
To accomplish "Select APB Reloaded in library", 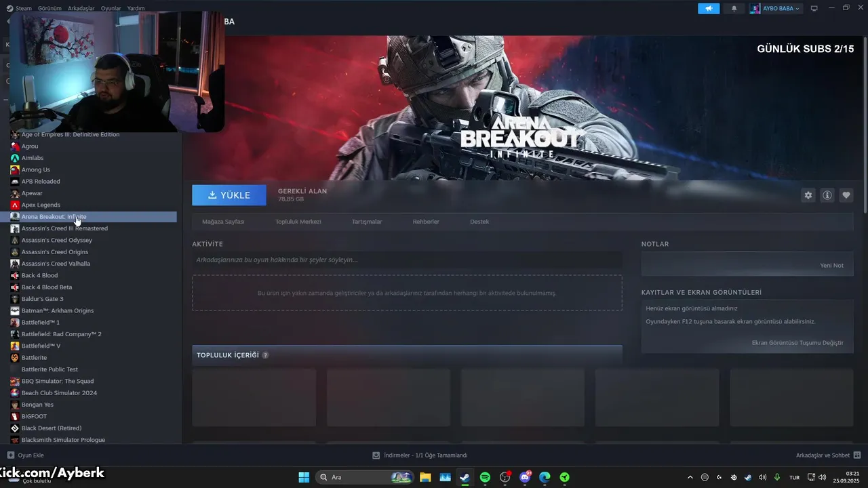I will pyautogui.click(x=41, y=182).
